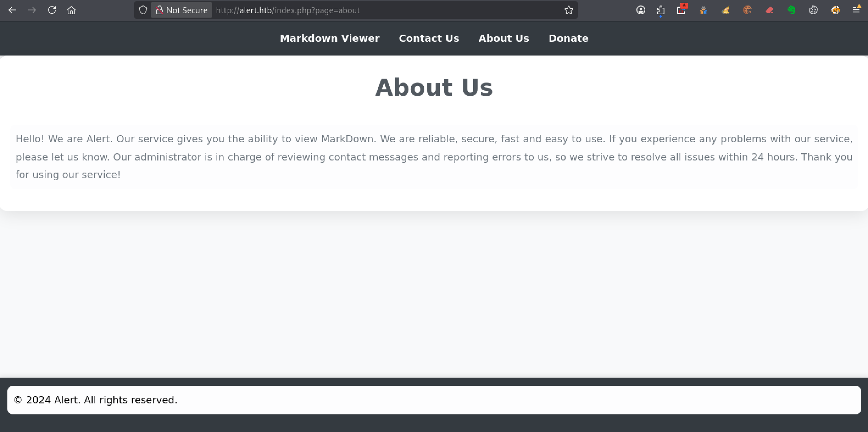Open the FoxyProxy extension icon
The height and width of the screenshot is (432, 868).
[x=835, y=10]
